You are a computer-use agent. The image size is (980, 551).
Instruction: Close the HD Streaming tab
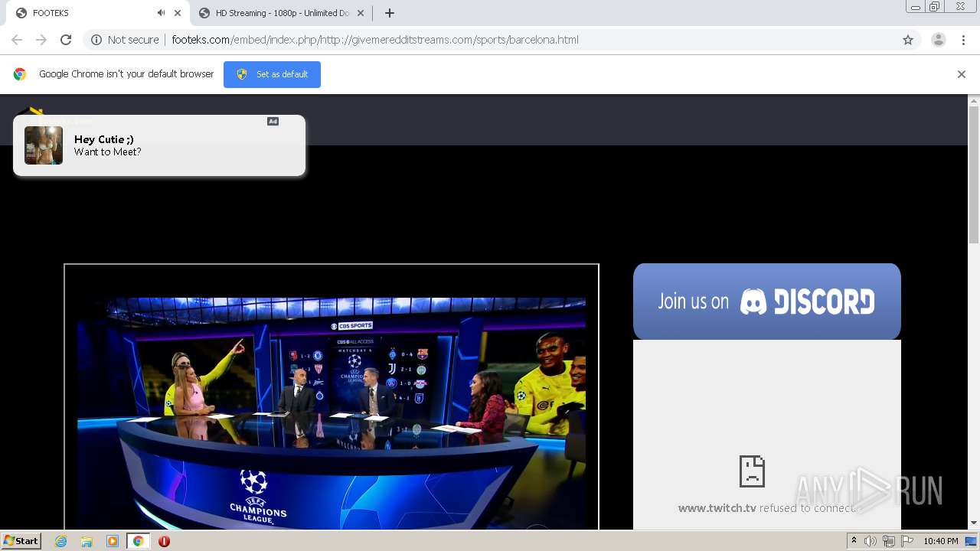[361, 13]
